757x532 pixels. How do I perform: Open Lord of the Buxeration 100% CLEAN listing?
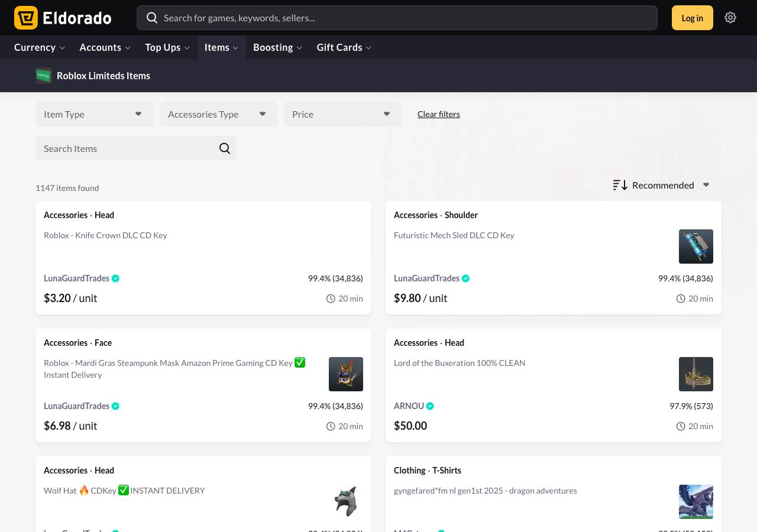pyautogui.click(x=460, y=363)
